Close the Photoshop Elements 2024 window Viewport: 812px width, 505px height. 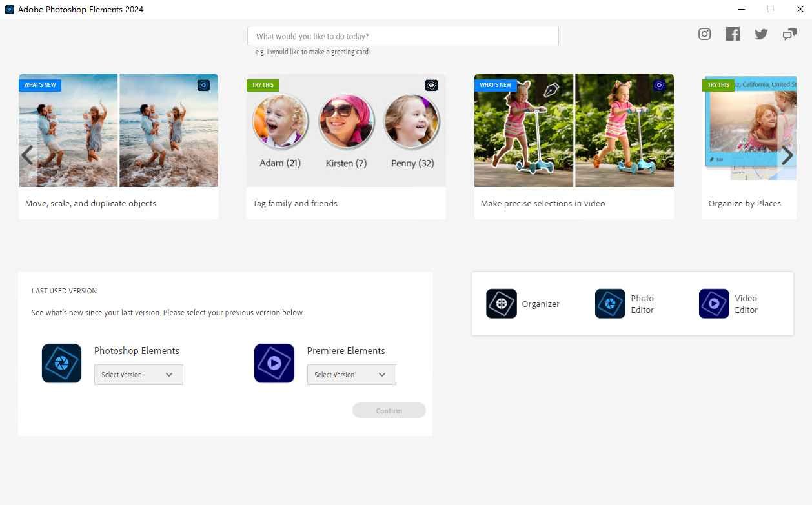point(800,9)
